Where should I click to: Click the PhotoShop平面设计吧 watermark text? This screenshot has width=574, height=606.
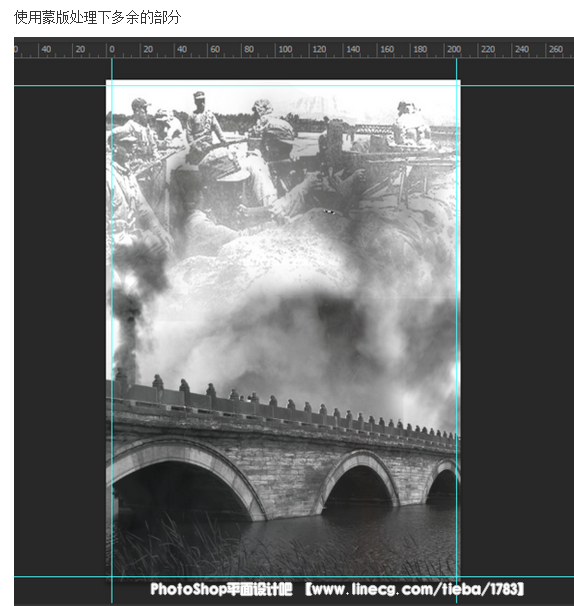pos(221,589)
